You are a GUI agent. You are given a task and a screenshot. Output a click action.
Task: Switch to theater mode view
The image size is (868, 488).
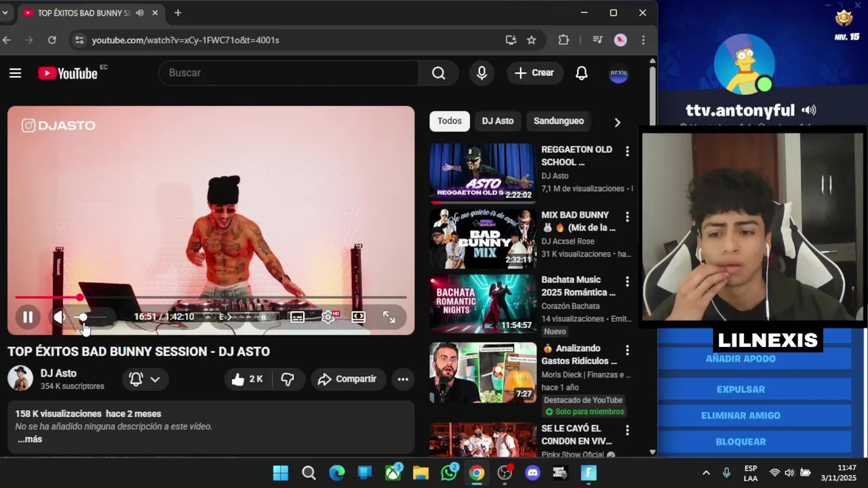[358, 317]
